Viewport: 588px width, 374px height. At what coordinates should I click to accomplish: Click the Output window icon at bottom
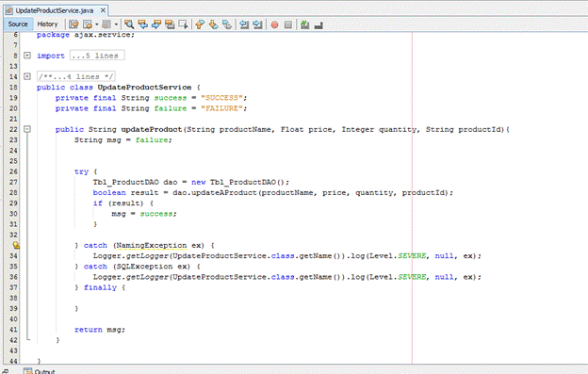point(27,371)
